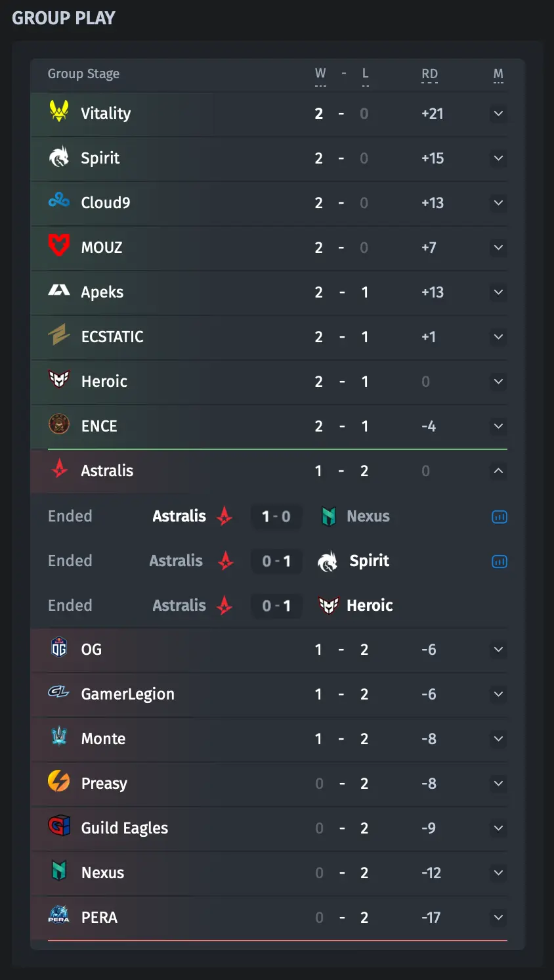Expand matches for Heroic row
This screenshot has height=980, width=554.
tap(498, 382)
